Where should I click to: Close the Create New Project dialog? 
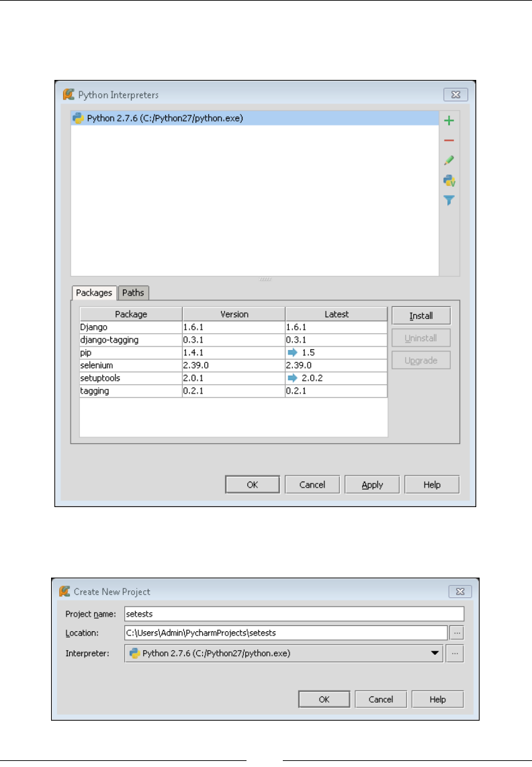(460, 592)
